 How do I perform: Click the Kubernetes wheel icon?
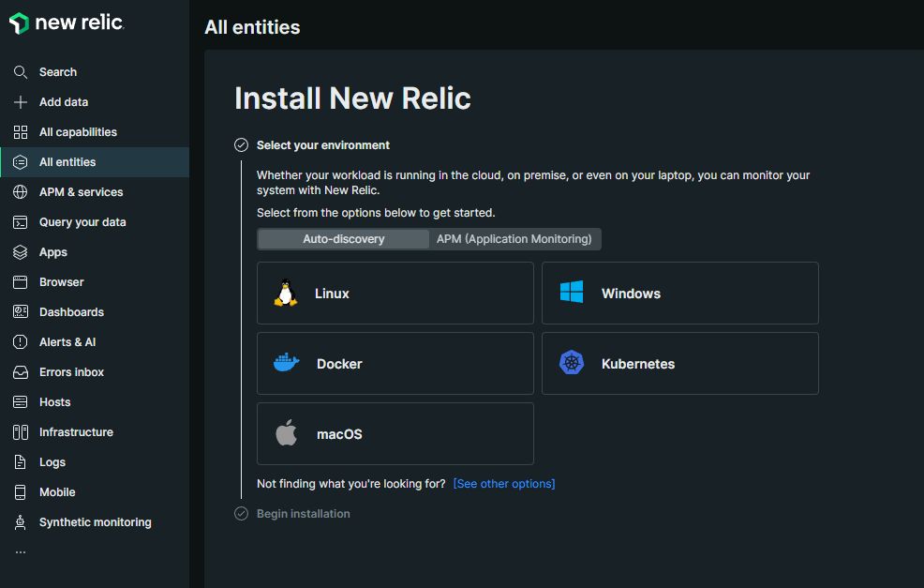pyautogui.click(x=572, y=363)
